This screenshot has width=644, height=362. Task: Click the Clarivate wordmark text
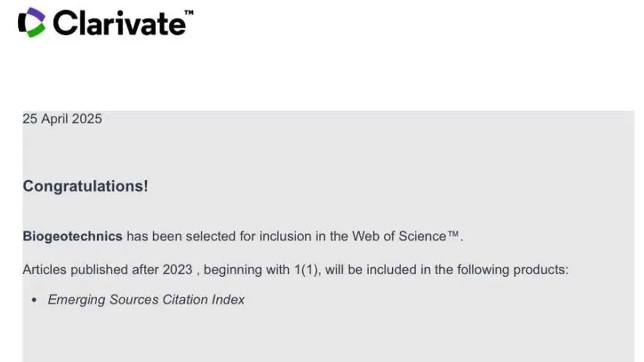tap(119, 23)
